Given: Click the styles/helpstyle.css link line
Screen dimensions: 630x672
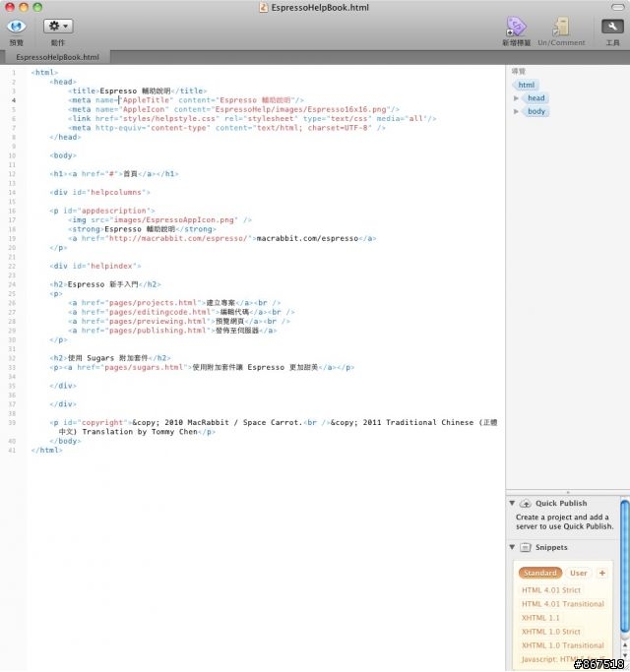Looking at the screenshot, I should coord(252,118).
